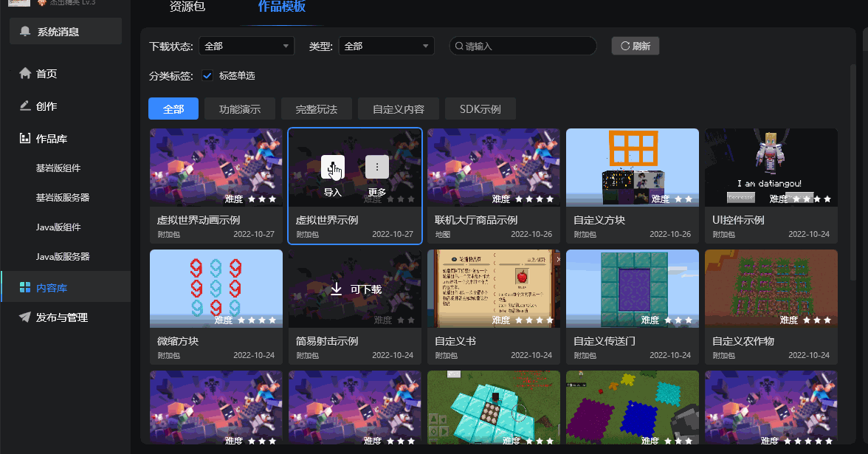Click the template list vertical scrollbar
This screenshot has width=868, height=454.
tap(852, 171)
